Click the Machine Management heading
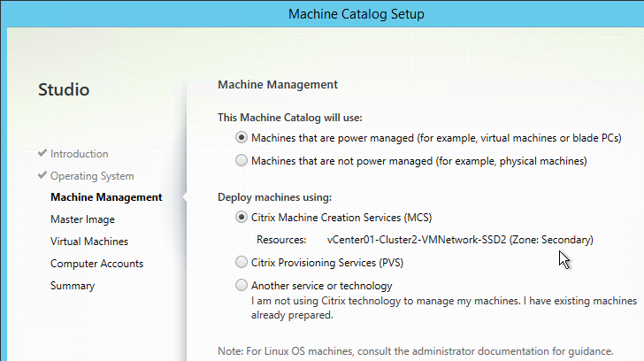The image size is (644, 361). coord(278,85)
